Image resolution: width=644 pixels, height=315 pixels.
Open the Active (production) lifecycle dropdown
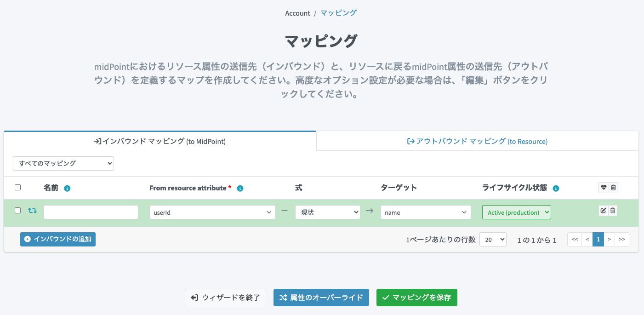[517, 212]
